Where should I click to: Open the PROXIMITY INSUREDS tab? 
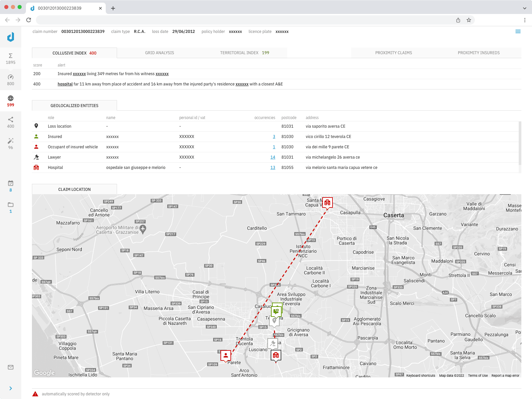(x=479, y=53)
